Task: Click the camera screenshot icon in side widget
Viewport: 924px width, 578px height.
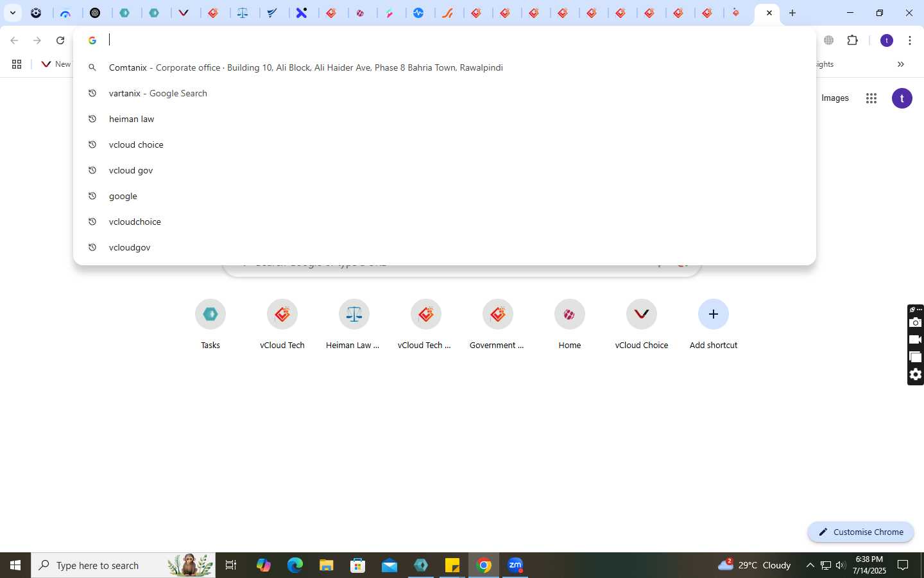Action: click(x=916, y=322)
